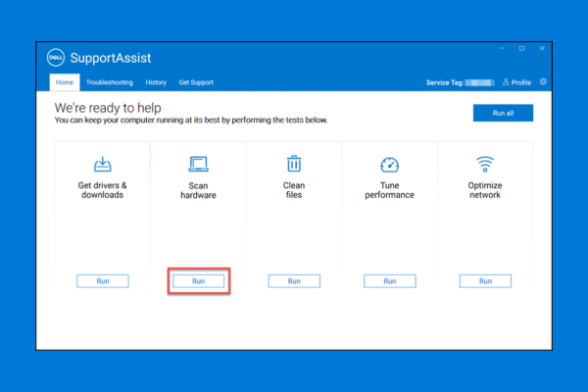Click the Tune performance gauge icon
The width and height of the screenshot is (588, 392).
[390, 165]
